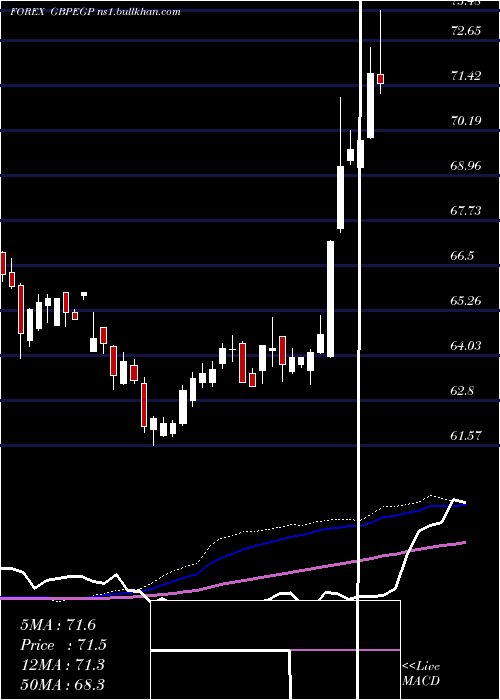Click the 65.26 price axis label
Screen dimensions: 500x700
pos(466,300)
